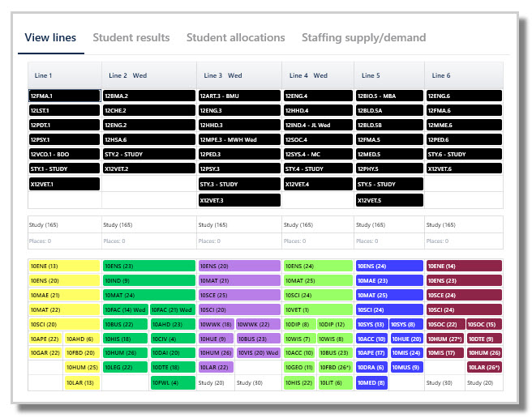Click the 12MPE.3 - MWH Wed block
The height and width of the screenshot is (418, 532).
pos(239,139)
